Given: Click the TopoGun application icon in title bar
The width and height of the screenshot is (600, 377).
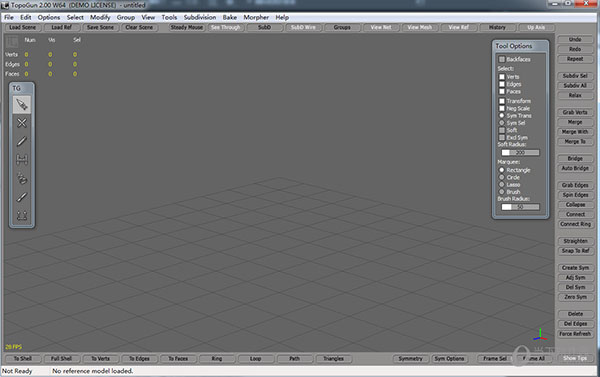Looking at the screenshot, I should (x=5, y=5).
